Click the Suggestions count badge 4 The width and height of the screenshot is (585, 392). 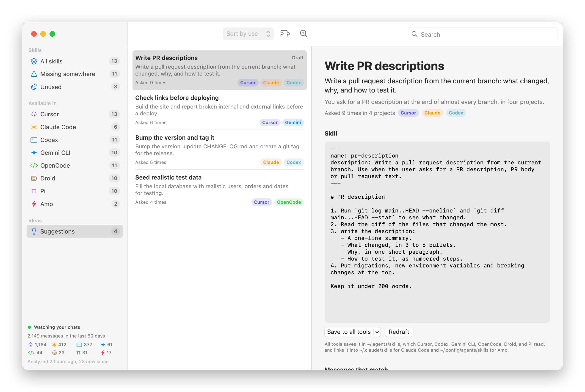115,231
